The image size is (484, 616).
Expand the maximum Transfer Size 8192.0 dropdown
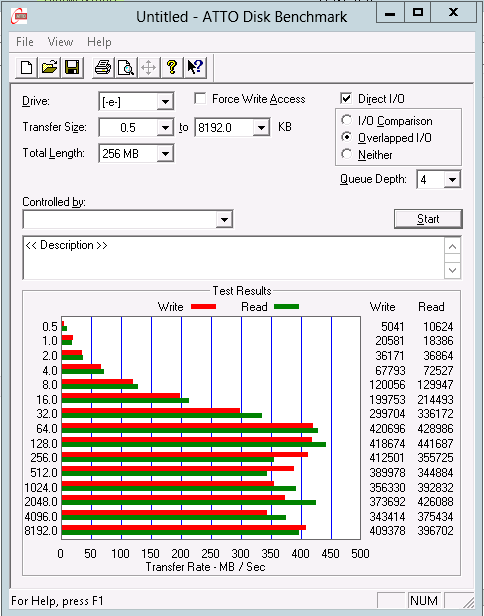tap(261, 128)
